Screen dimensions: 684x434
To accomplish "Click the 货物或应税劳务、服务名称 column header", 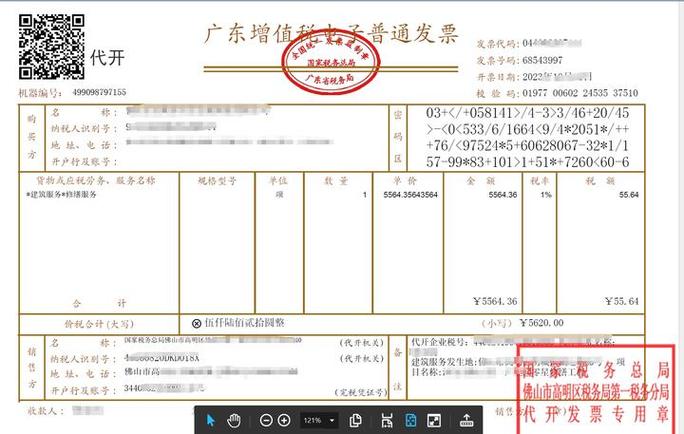I will [x=96, y=181].
